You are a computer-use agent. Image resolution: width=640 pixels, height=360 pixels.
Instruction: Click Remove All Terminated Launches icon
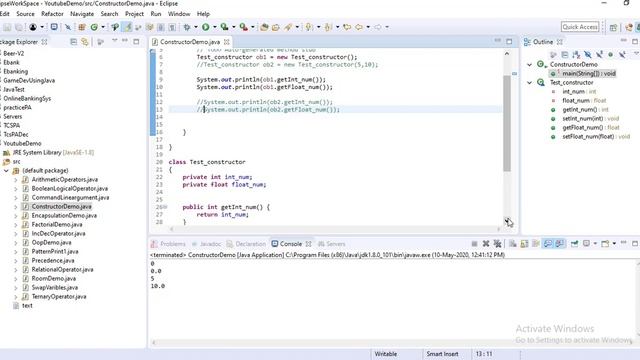click(x=497, y=244)
